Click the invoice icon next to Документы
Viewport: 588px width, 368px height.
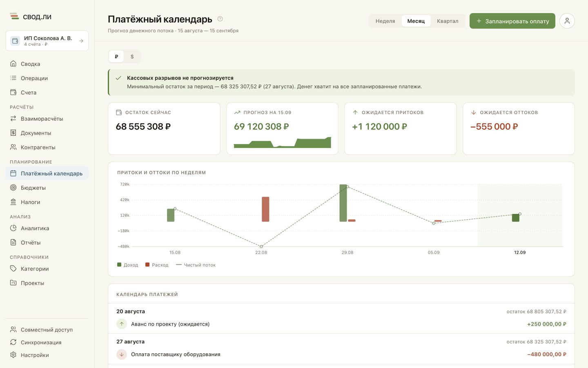[13, 133]
